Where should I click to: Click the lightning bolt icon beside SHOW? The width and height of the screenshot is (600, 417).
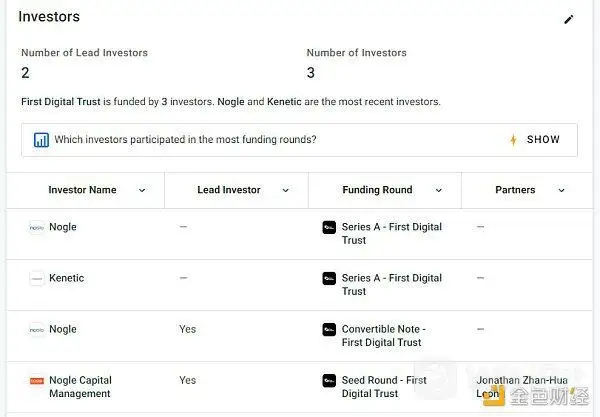coord(513,140)
